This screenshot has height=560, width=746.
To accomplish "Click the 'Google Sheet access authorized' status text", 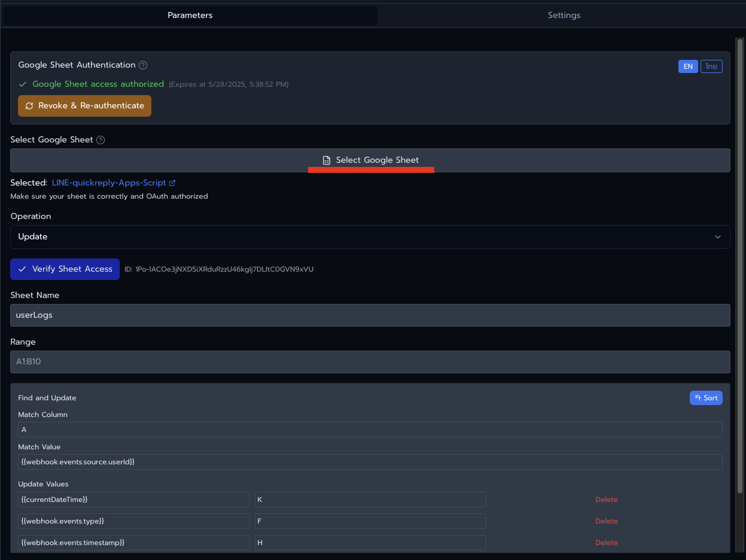I will (x=98, y=84).
